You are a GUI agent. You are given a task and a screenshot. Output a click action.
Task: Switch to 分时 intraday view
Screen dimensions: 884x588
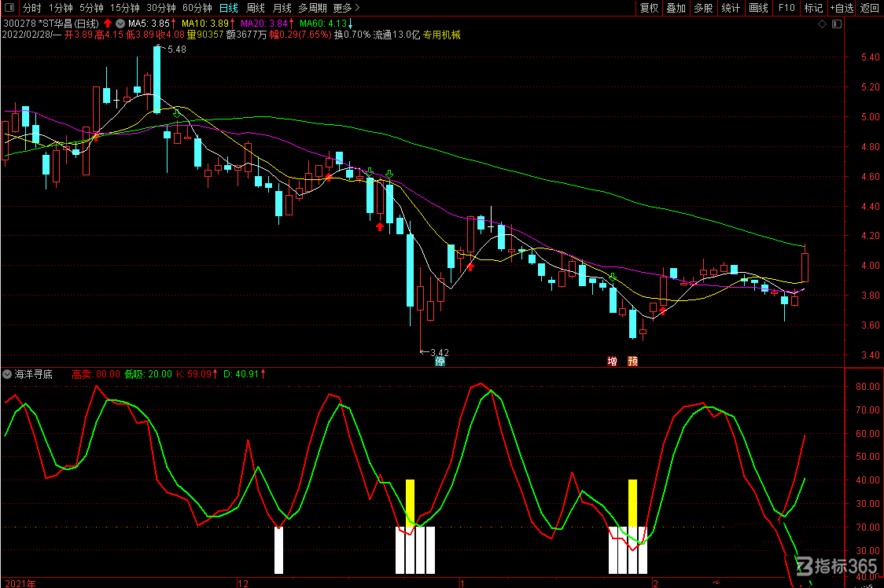(x=31, y=8)
